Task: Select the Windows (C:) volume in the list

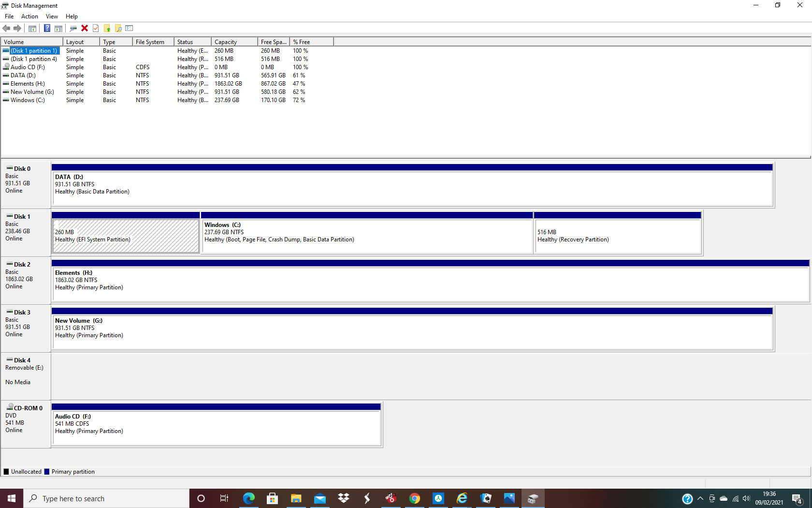Action: [x=27, y=100]
